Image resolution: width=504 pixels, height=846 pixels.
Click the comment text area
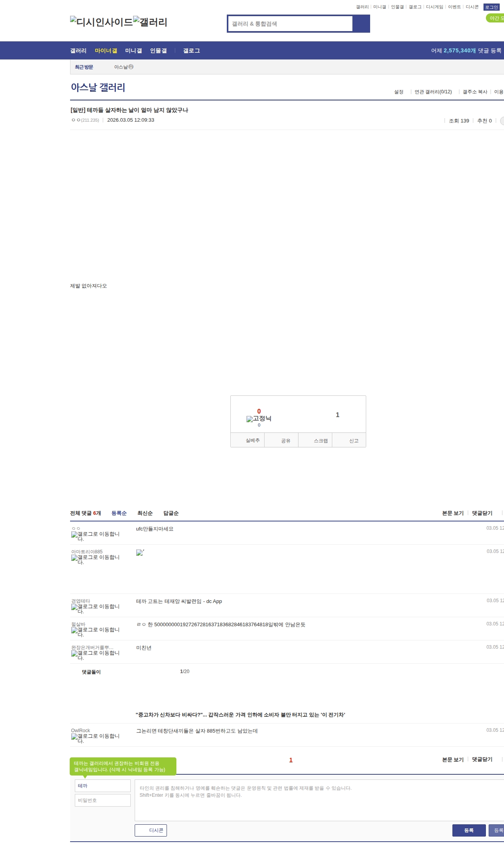[319, 800]
